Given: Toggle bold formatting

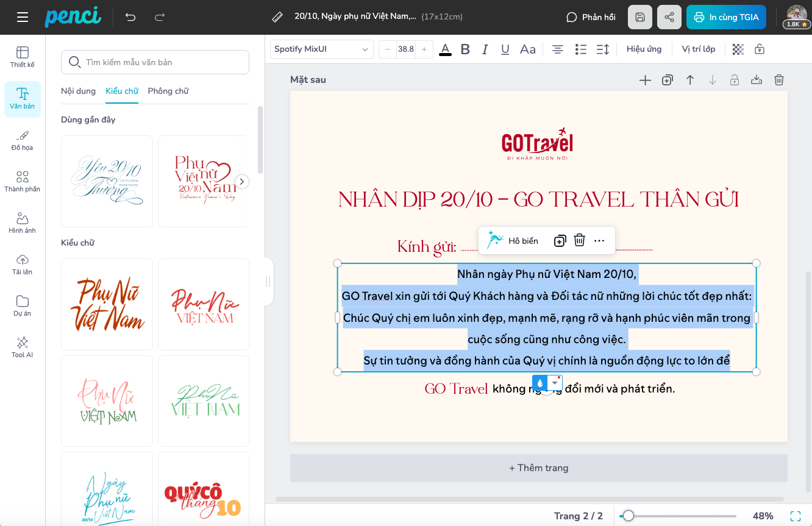Looking at the screenshot, I should click(465, 49).
